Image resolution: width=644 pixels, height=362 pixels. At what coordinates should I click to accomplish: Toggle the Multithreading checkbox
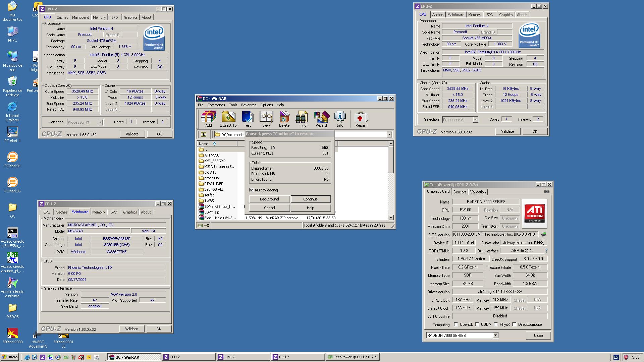pos(251,190)
